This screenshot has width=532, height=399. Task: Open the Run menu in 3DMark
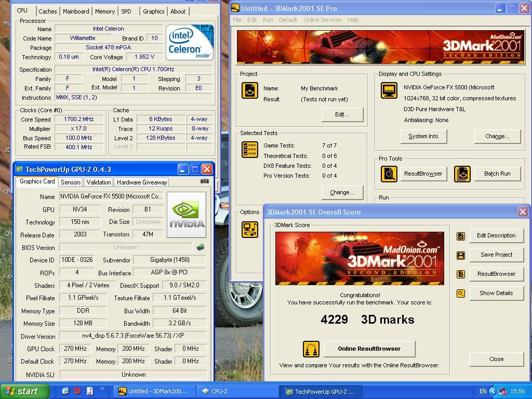click(x=268, y=20)
